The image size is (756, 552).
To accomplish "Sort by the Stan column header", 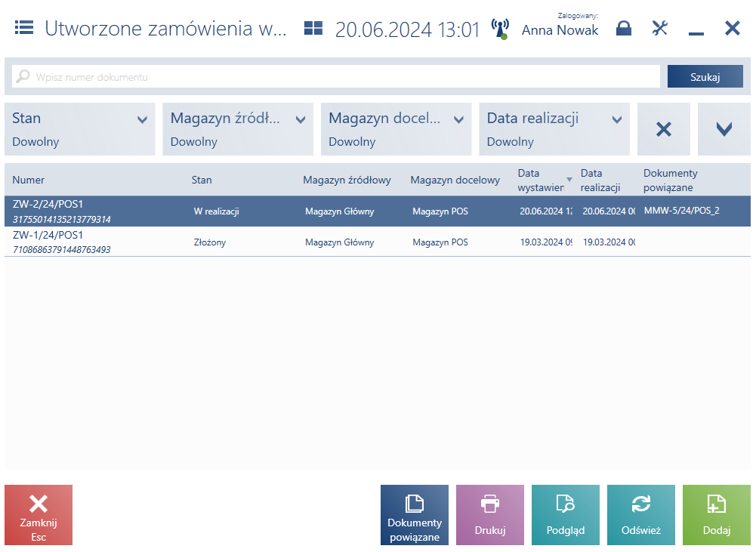I will (x=202, y=180).
